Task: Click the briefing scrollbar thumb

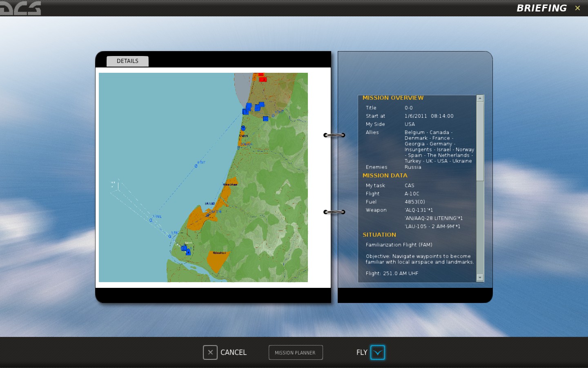Action: (480, 141)
